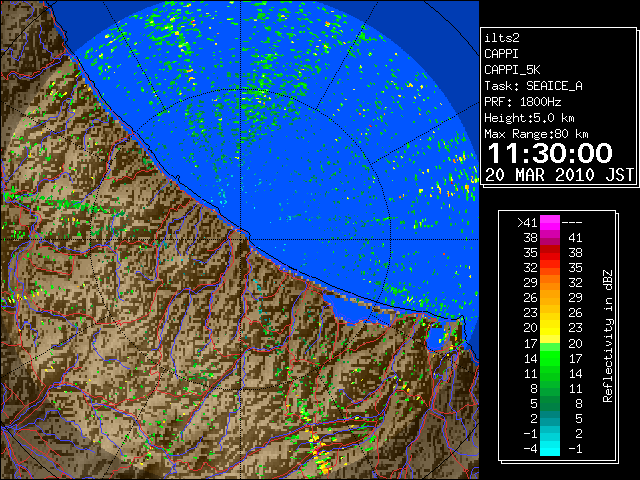The height and width of the screenshot is (480, 640).
Task: Pick the bright green 14–17 dBZ swatch
Action: click(550, 358)
